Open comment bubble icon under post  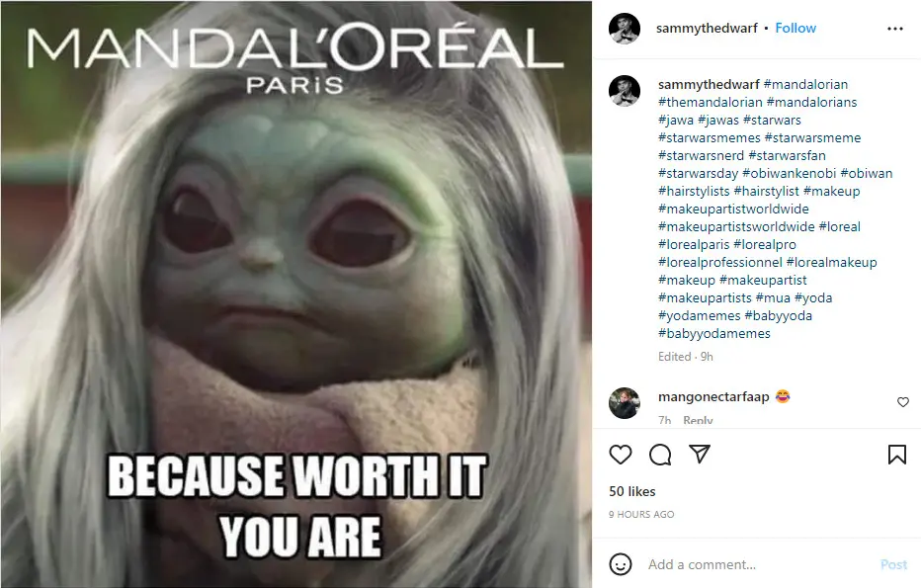click(660, 455)
